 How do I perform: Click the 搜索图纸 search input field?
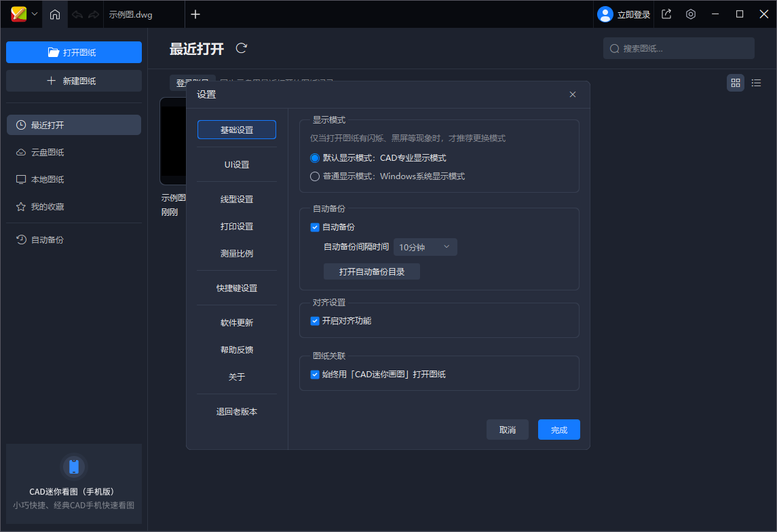click(x=679, y=48)
